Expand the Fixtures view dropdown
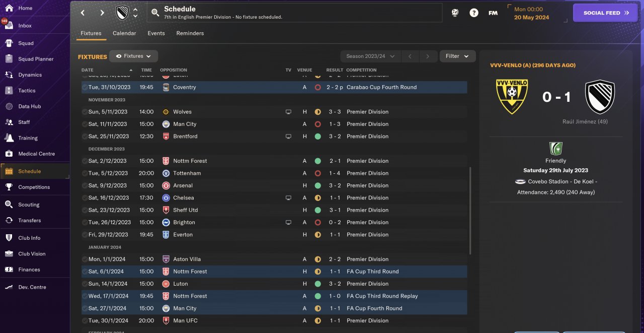Image resolution: width=644 pixels, height=333 pixels. point(134,56)
